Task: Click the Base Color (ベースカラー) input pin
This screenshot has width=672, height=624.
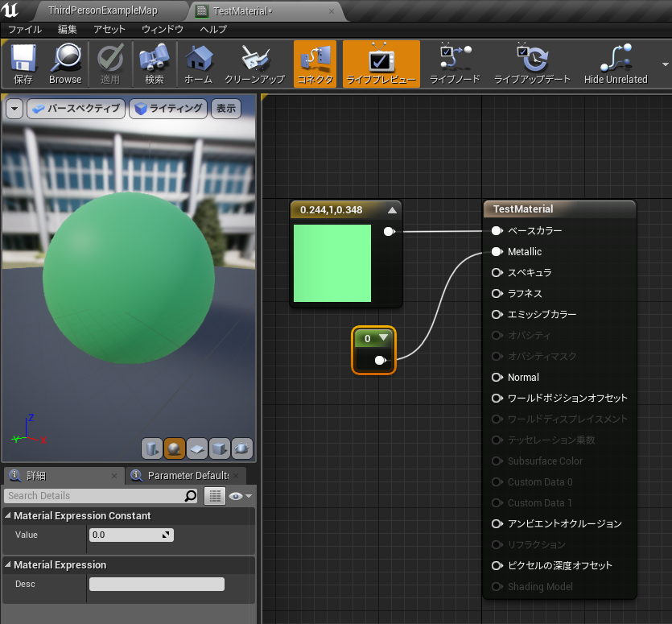Action: [x=497, y=231]
